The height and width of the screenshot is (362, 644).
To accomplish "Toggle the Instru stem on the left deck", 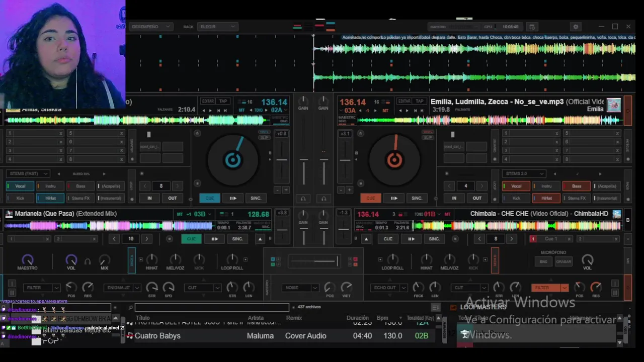I will coord(50,186).
